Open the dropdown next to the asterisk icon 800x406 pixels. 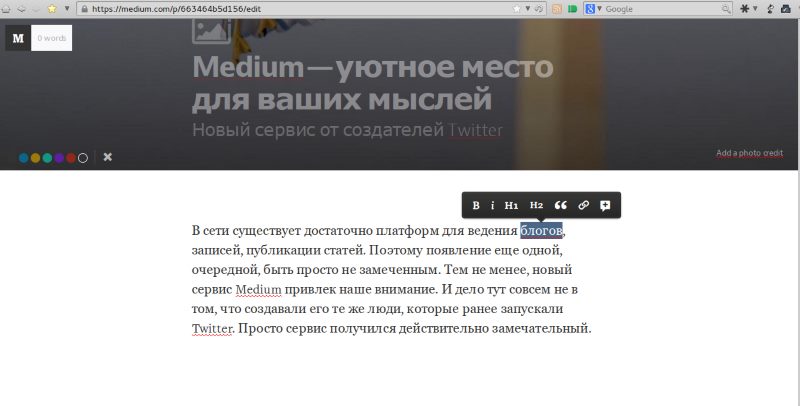click(755, 9)
